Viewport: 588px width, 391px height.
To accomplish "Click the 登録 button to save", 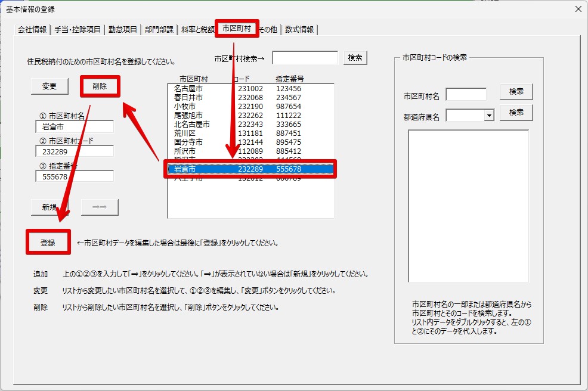I will [48, 243].
